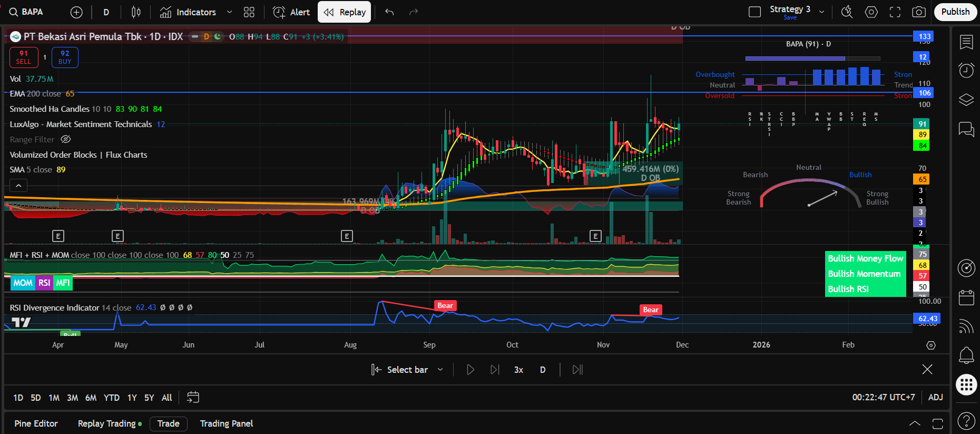Switch to the Pine Editor tab
The width and height of the screenshot is (980, 434).
[36, 423]
